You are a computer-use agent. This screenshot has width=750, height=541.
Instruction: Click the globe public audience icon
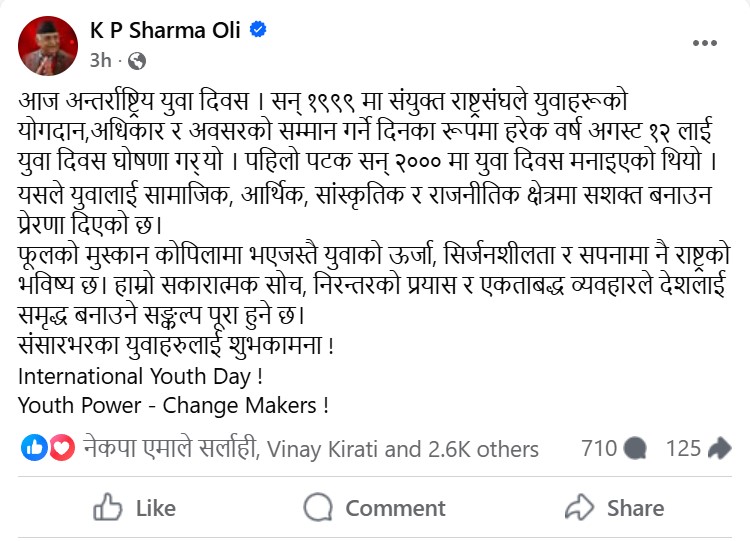click(x=138, y=61)
